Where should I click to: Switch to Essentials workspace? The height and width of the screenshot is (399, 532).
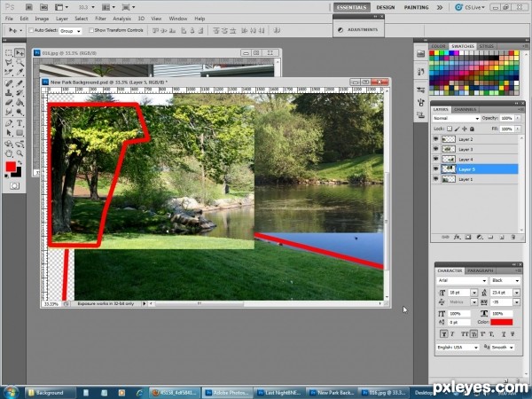click(x=351, y=7)
